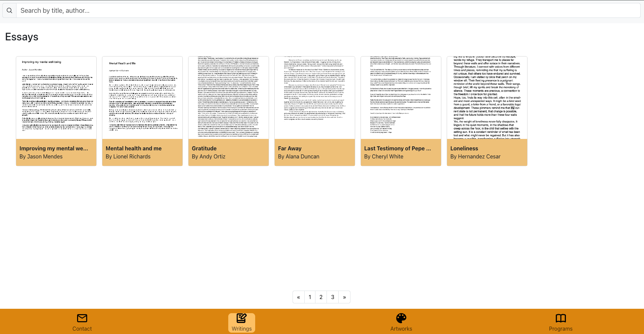This screenshot has width=644, height=334.
Task: Click the 'By Andy Ortiz' author line
Action: click(208, 156)
